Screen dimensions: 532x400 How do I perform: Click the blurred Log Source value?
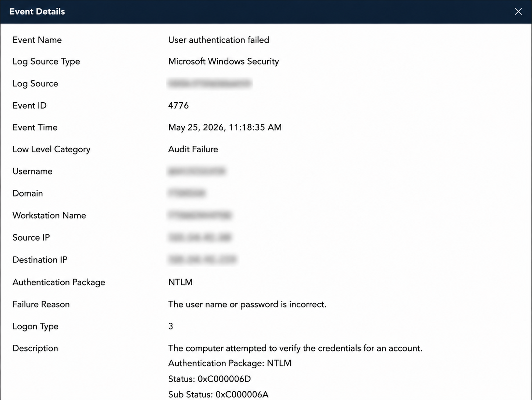pyautogui.click(x=210, y=84)
